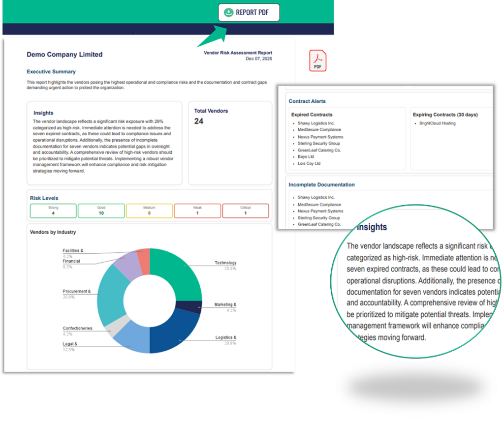Click the Executive Summary heading

coord(51,72)
